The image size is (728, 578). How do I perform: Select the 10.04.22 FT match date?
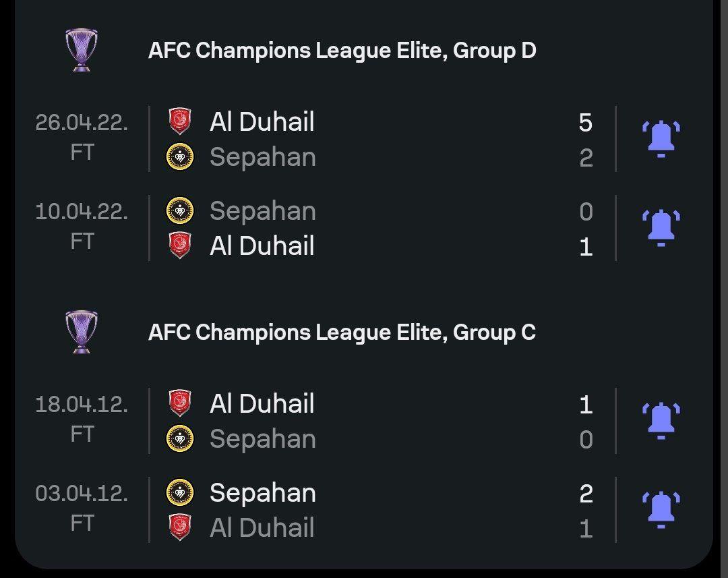point(82,227)
